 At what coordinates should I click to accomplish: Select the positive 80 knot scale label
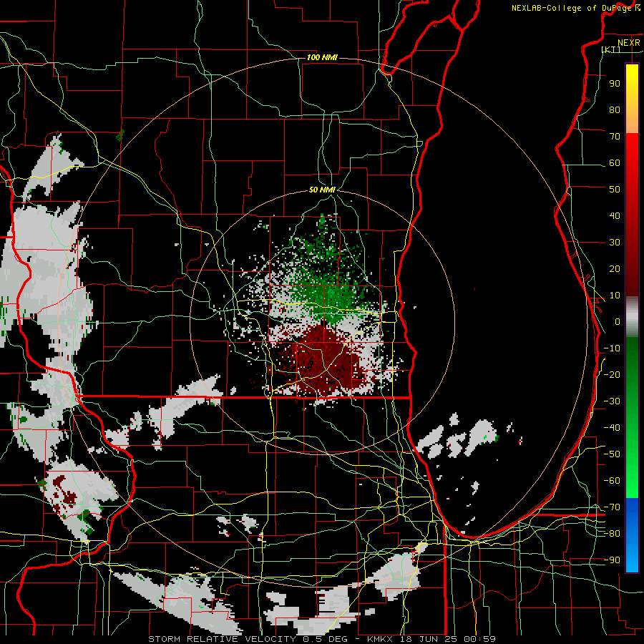pyautogui.click(x=615, y=110)
